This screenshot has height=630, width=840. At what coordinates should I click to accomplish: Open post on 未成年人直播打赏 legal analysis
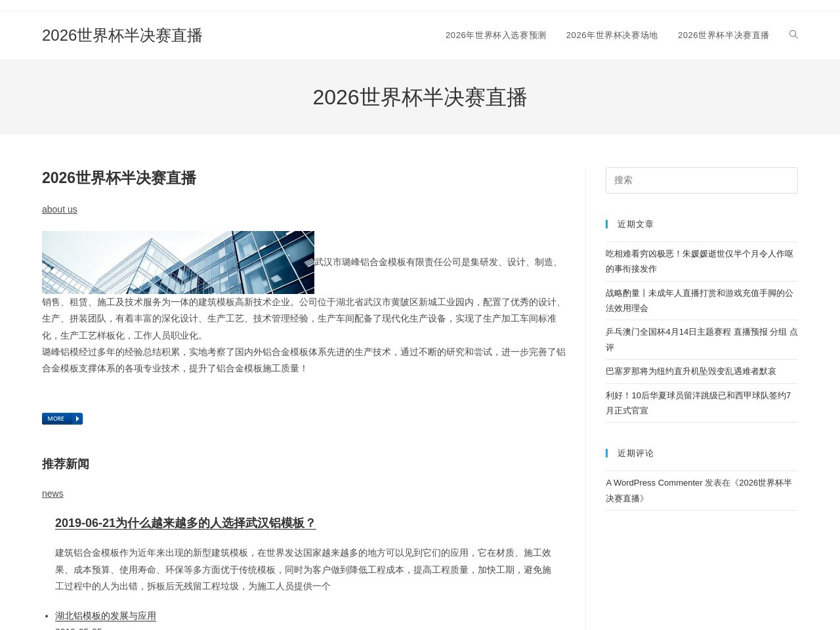coord(700,301)
